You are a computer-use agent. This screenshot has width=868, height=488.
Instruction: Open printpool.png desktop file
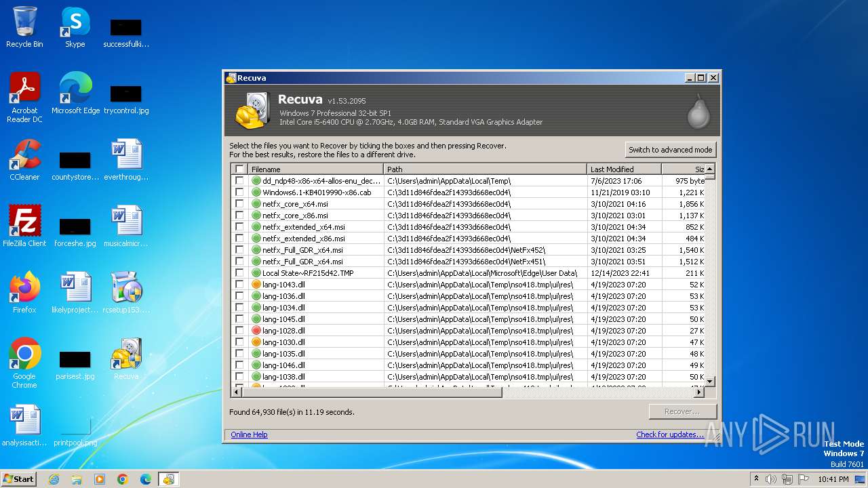click(75, 431)
